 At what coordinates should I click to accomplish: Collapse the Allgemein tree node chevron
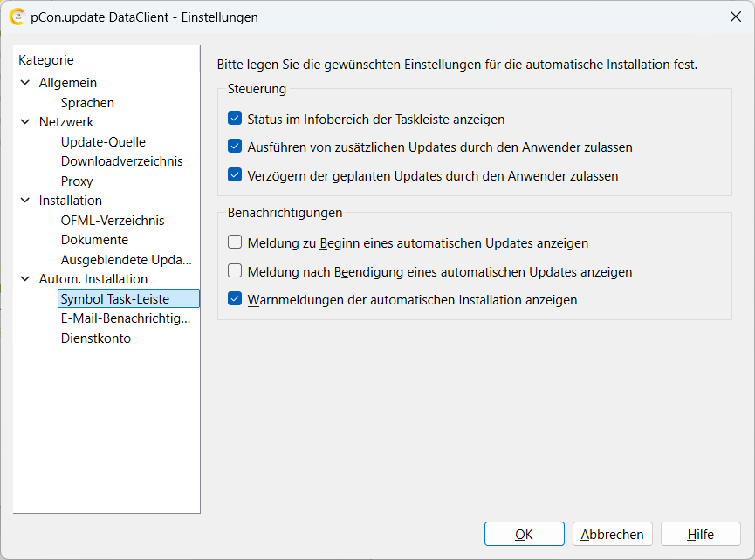coord(25,83)
